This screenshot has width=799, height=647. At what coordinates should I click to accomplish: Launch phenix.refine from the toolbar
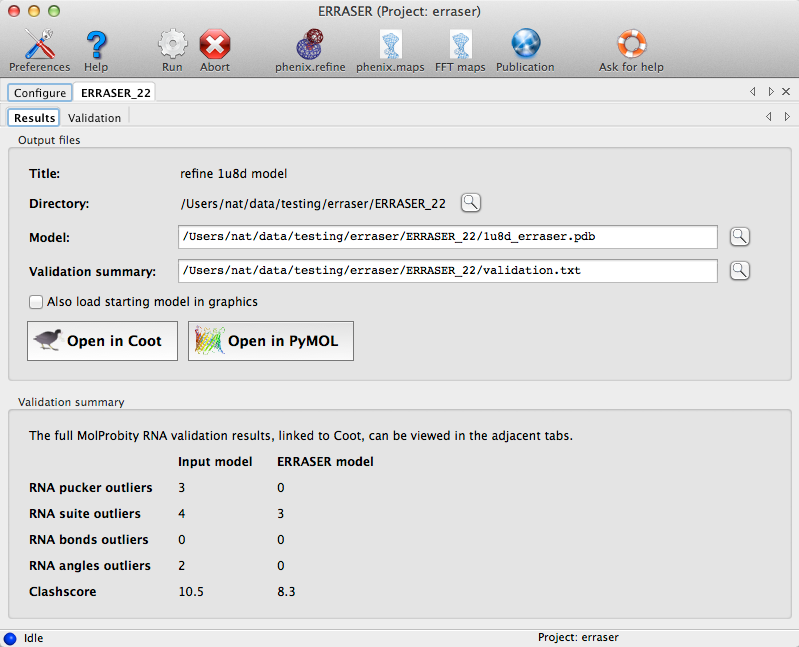tap(309, 46)
